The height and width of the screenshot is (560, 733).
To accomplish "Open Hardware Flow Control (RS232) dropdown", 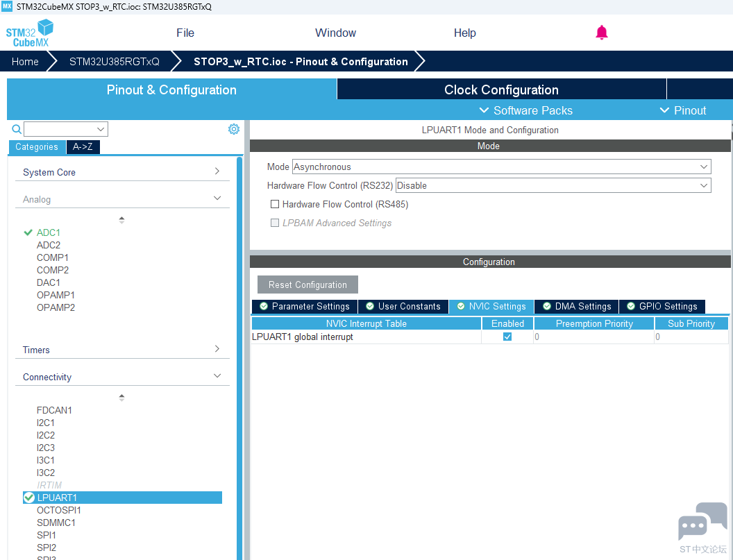I will (553, 185).
